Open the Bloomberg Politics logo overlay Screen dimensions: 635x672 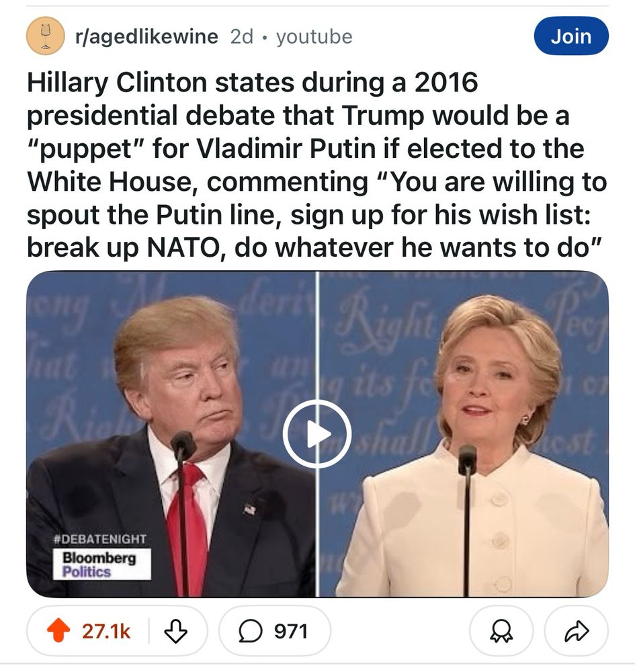[102, 564]
